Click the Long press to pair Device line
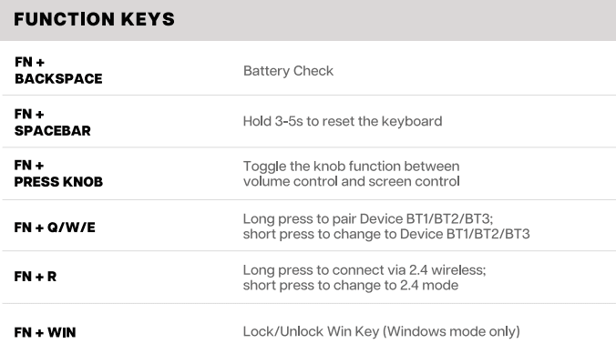 [x=367, y=219]
